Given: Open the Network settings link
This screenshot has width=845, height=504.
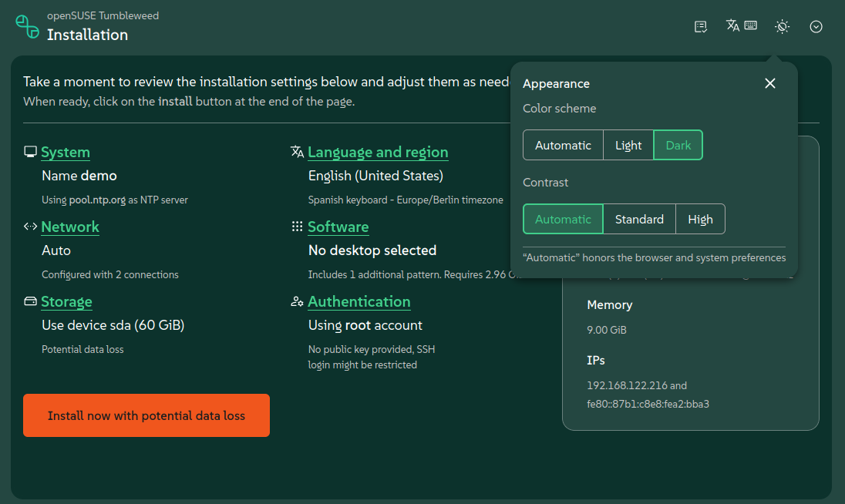Looking at the screenshot, I should pos(70,227).
